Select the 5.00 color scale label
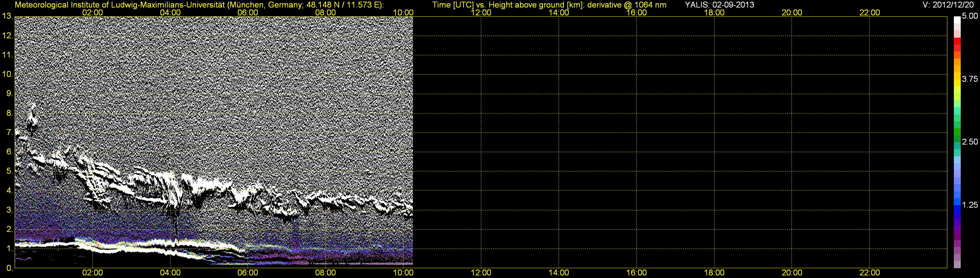The width and height of the screenshot is (980, 278). pyautogui.click(x=970, y=16)
